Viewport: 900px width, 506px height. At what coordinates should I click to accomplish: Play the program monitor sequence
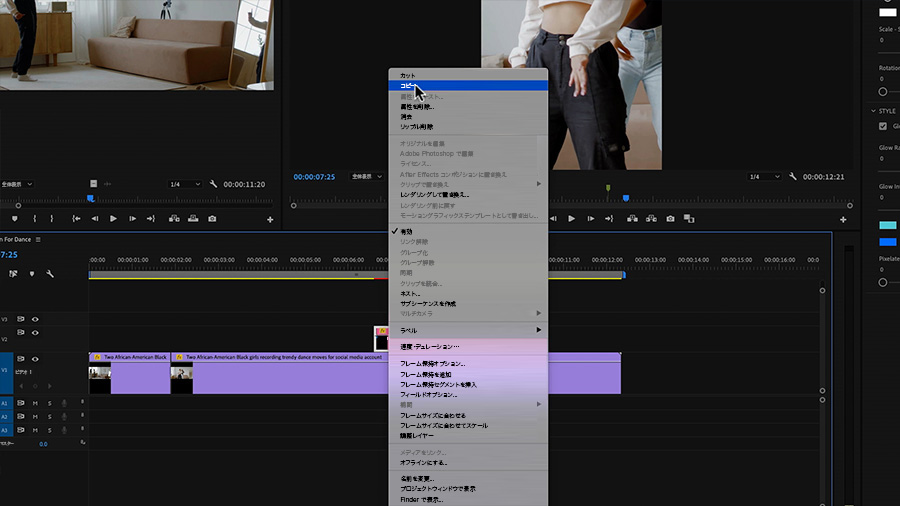(571, 219)
